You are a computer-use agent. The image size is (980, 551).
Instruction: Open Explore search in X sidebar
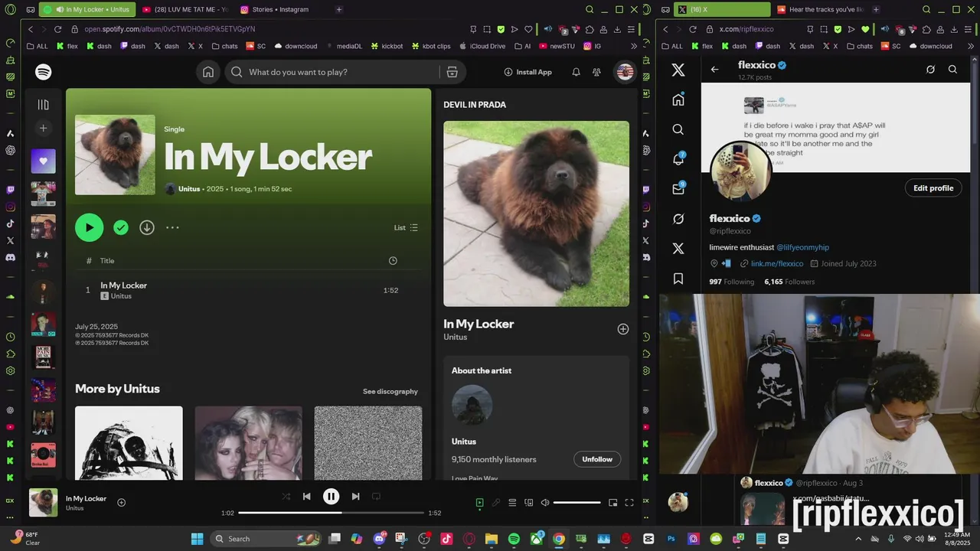pyautogui.click(x=678, y=129)
